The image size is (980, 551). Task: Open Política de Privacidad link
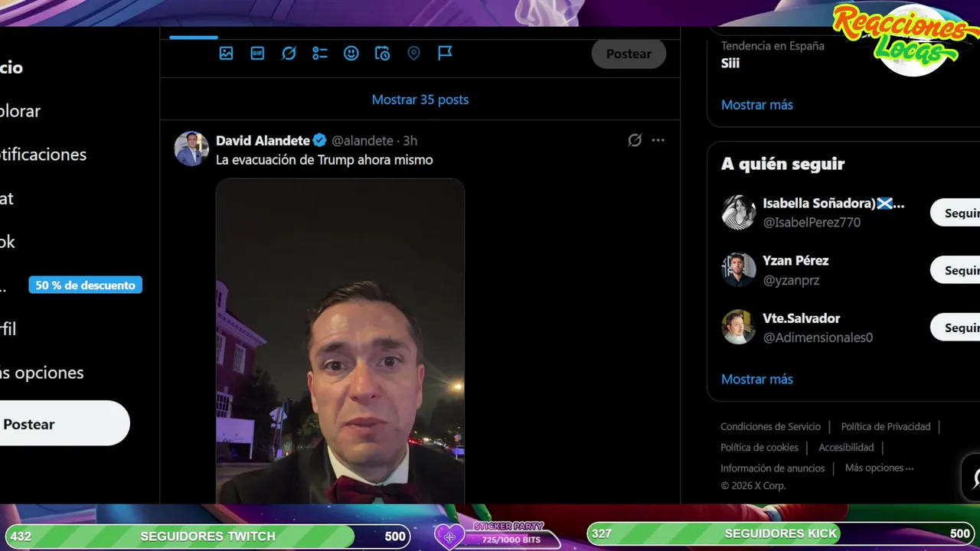coord(886,427)
